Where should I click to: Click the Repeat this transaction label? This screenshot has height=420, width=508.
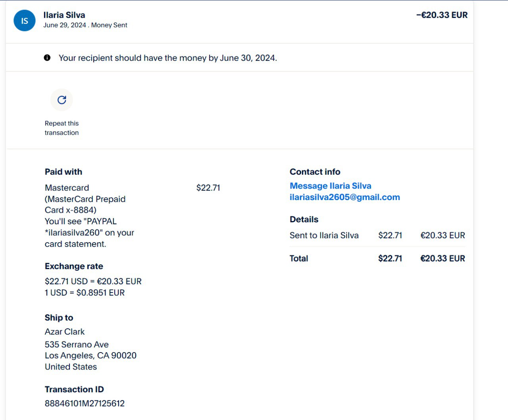point(62,128)
